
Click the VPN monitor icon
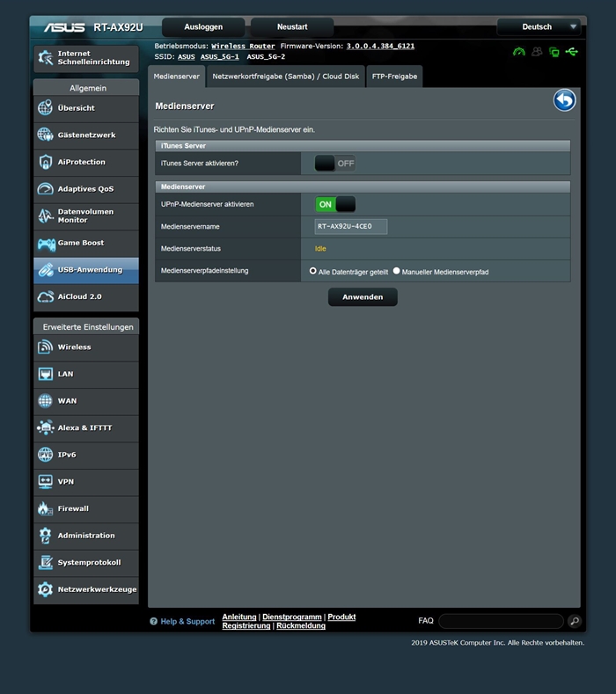tap(45, 481)
